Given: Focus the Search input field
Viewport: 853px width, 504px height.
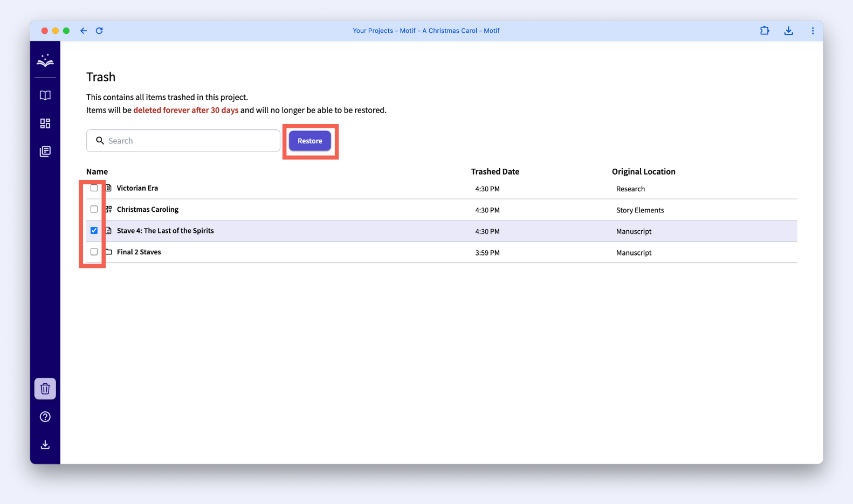Looking at the screenshot, I should [x=183, y=141].
